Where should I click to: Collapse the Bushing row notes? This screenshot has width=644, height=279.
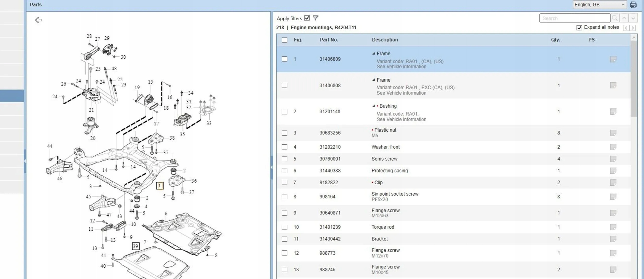click(374, 106)
